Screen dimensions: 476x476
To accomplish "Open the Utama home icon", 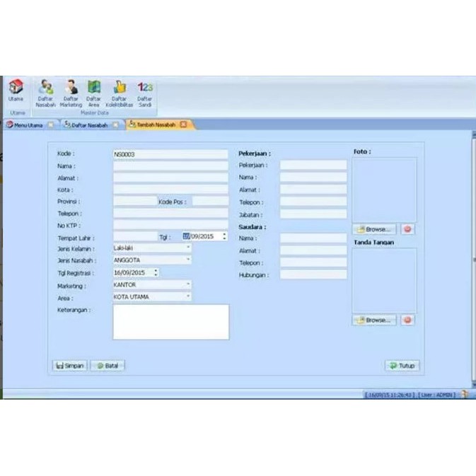I will (x=16, y=90).
